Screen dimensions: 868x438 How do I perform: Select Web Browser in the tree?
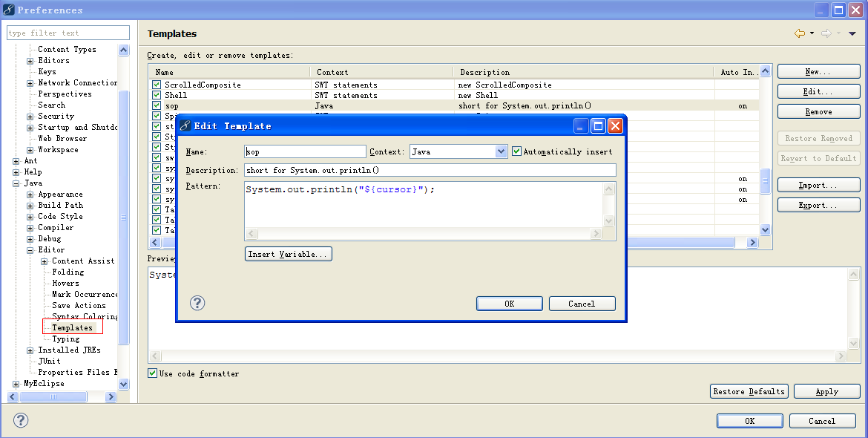[x=62, y=138]
